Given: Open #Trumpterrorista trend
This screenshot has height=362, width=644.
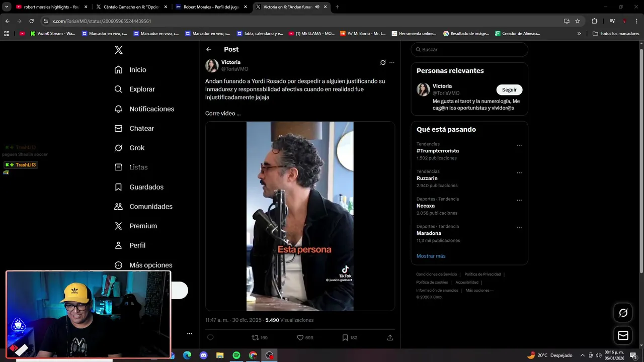Looking at the screenshot, I should [438, 151].
